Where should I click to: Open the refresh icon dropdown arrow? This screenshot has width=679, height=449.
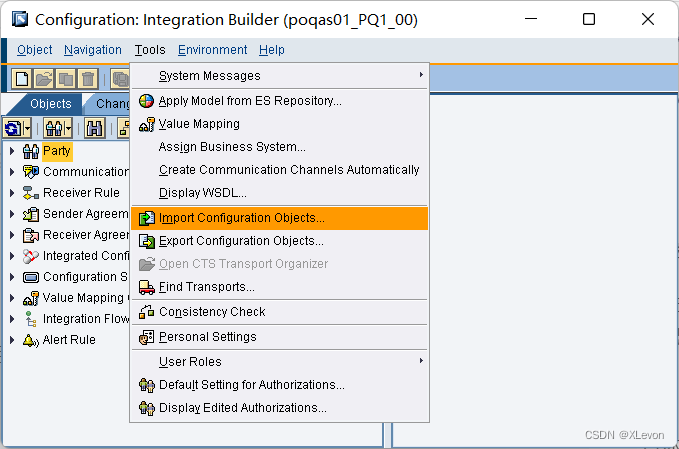click(x=27, y=129)
